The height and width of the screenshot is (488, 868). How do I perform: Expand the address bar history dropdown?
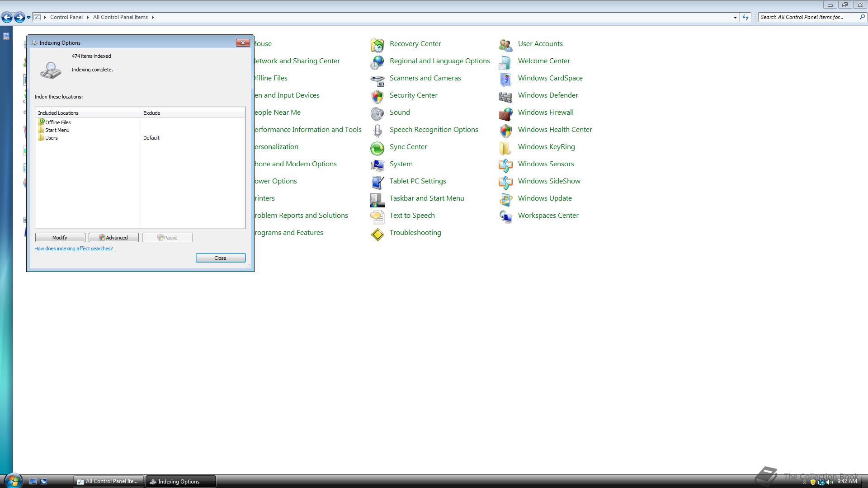pos(735,18)
